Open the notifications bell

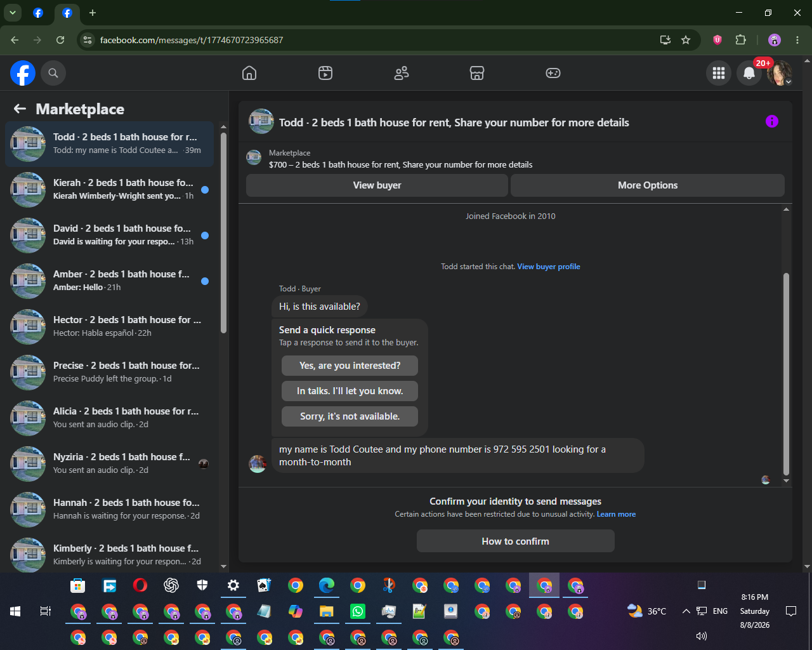[x=749, y=73]
